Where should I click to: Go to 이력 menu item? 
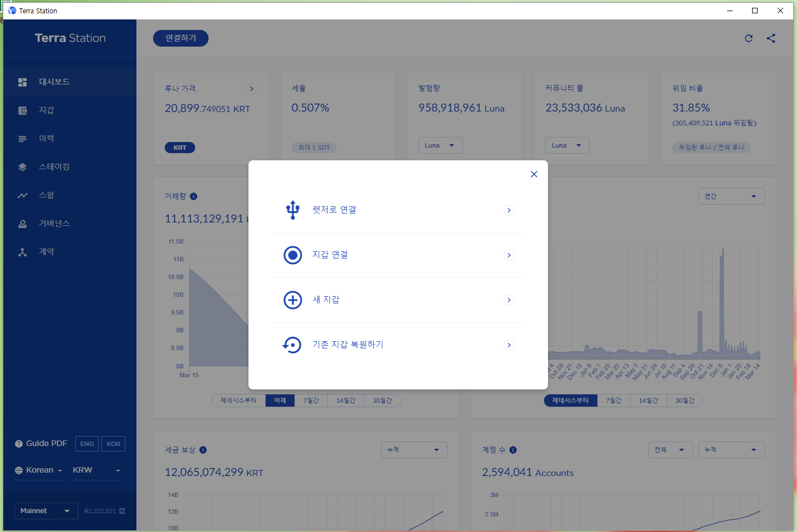tap(70, 139)
